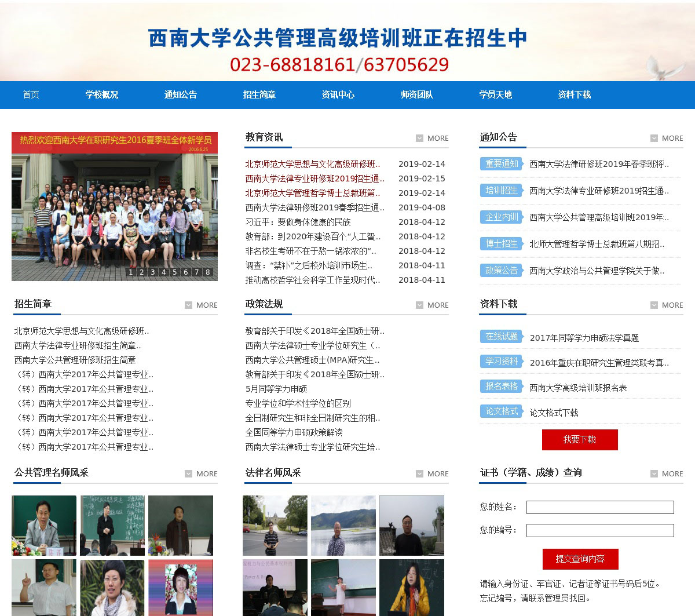Click the 重要通知 tag

tap(502, 164)
